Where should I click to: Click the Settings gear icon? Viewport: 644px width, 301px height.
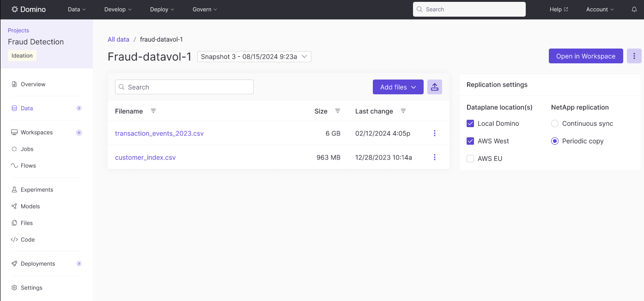[14, 288]
